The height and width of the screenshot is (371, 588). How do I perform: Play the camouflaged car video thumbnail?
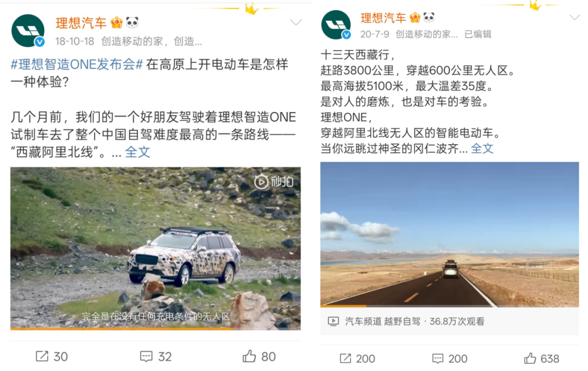[155, 249]
